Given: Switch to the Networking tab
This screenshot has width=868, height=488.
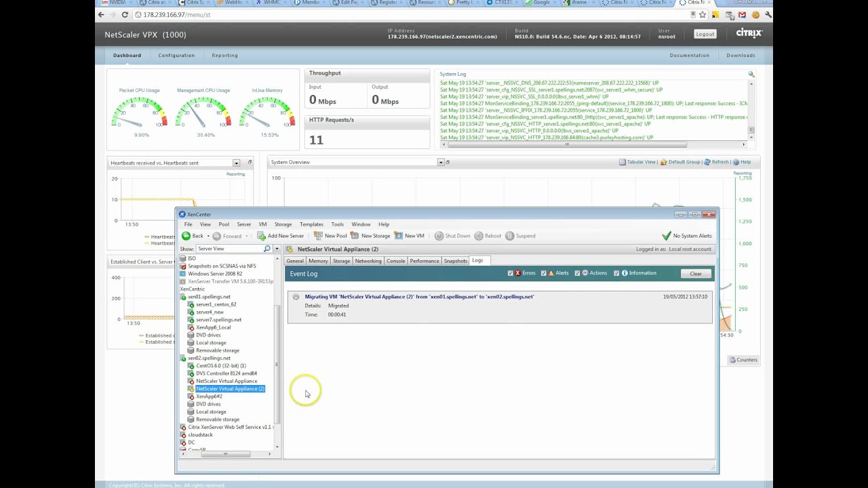Looking at the screenshot, I should (368, 261).
